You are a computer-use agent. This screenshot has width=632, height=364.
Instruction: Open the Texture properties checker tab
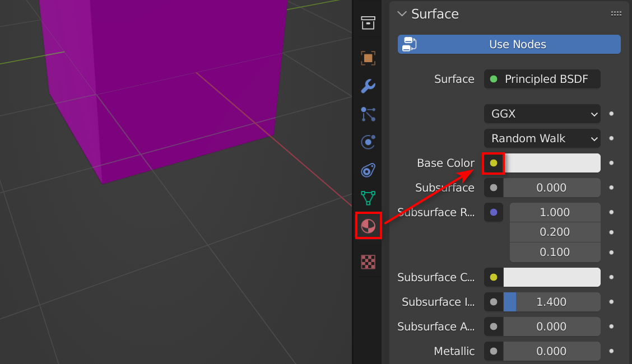coord(368,262)
